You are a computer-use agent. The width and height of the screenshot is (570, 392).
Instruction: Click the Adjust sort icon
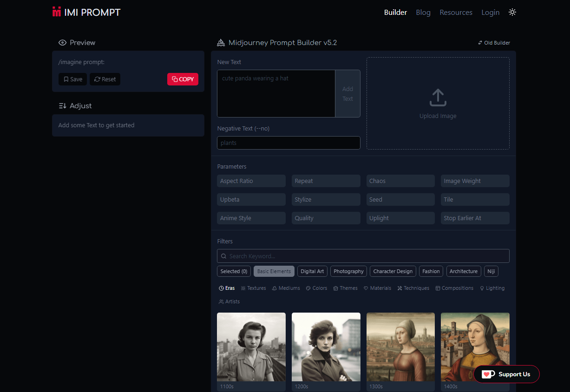[62, 106]
